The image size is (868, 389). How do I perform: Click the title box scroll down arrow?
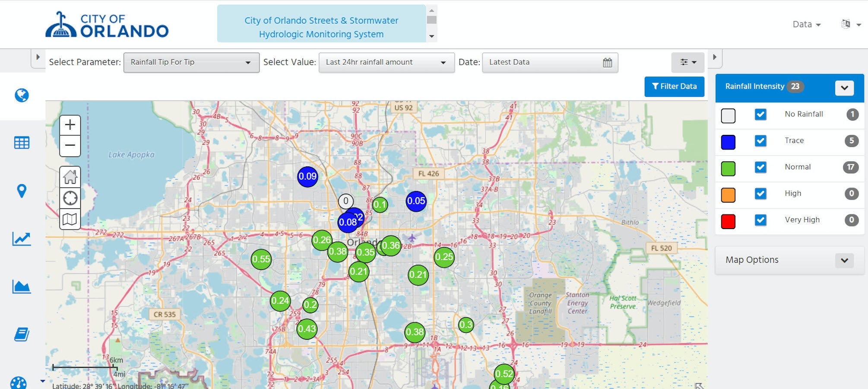coord(431,36)
